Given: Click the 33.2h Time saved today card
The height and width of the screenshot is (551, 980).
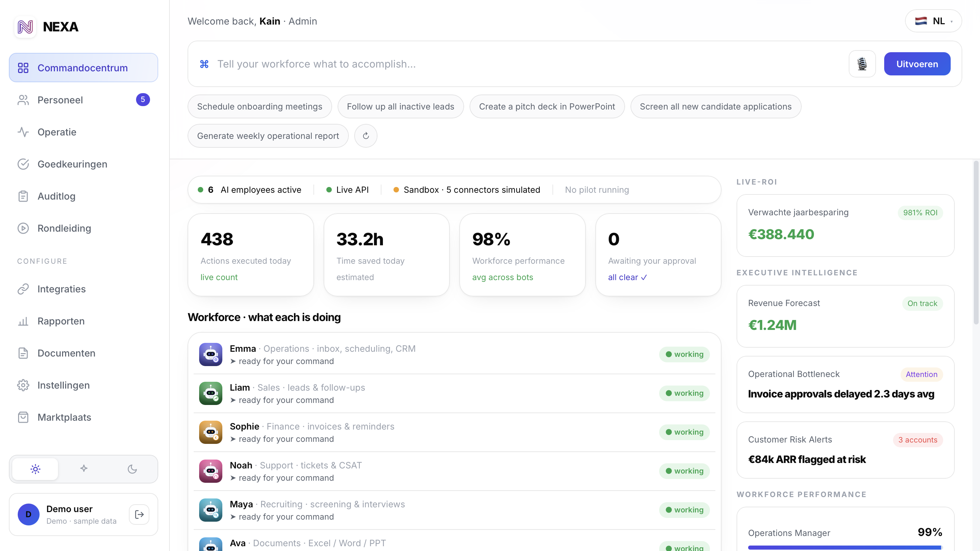Looking at the screenshot, I should click(387, 255).
